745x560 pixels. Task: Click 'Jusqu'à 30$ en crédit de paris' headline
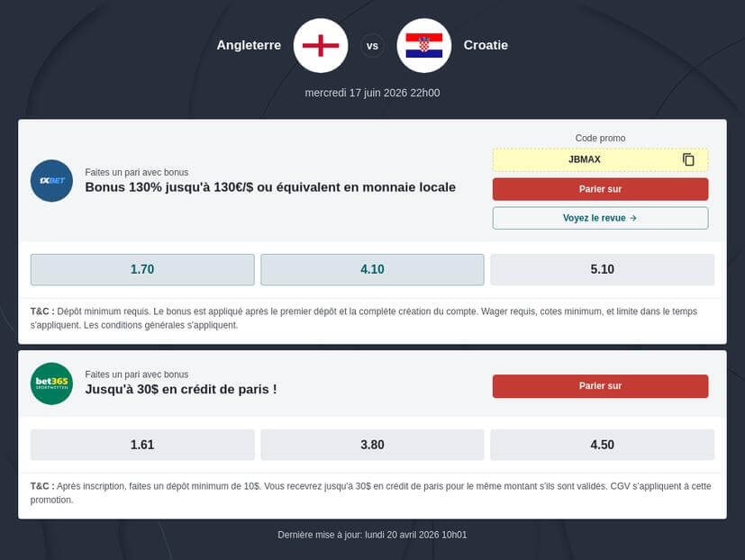tap(181, 389)
